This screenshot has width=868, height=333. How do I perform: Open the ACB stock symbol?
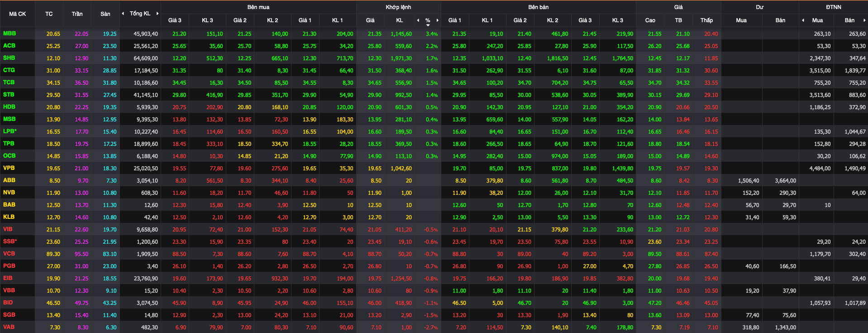[9, 46]
